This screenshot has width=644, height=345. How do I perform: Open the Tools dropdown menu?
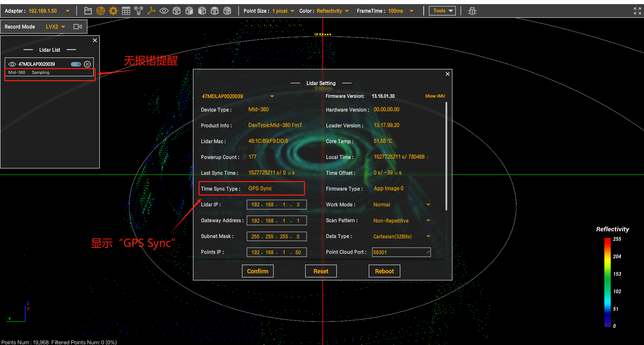coord(442,11)
